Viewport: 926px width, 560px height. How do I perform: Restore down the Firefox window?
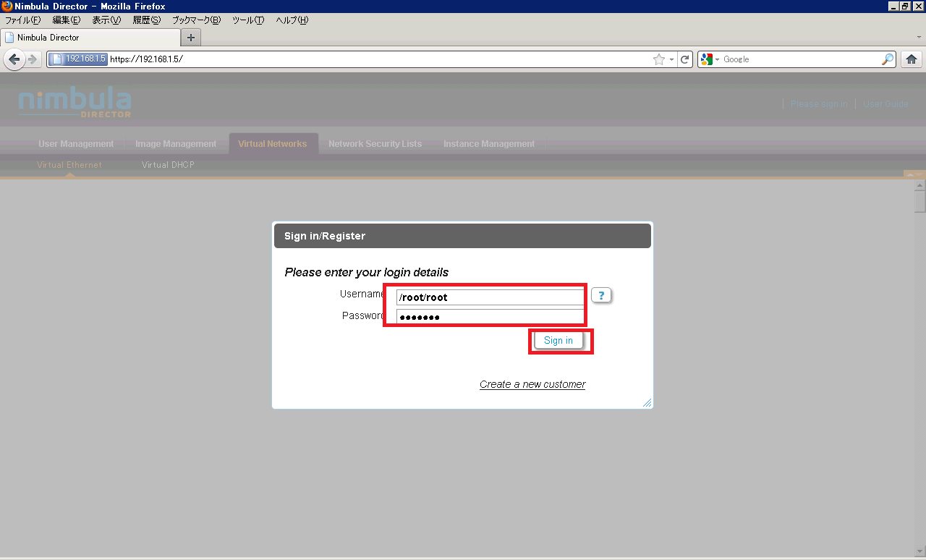[x=906, y=7]
